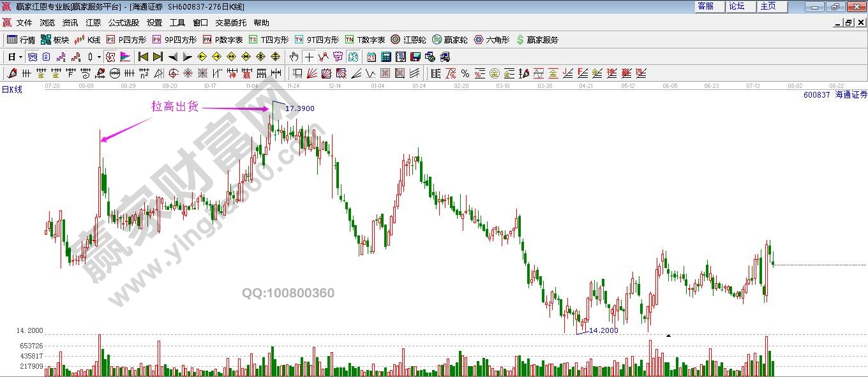Click the 17.3900 high price label
The height and width of the screenshot is (377, 868).
pyautogui.click(x=299, y=108)
